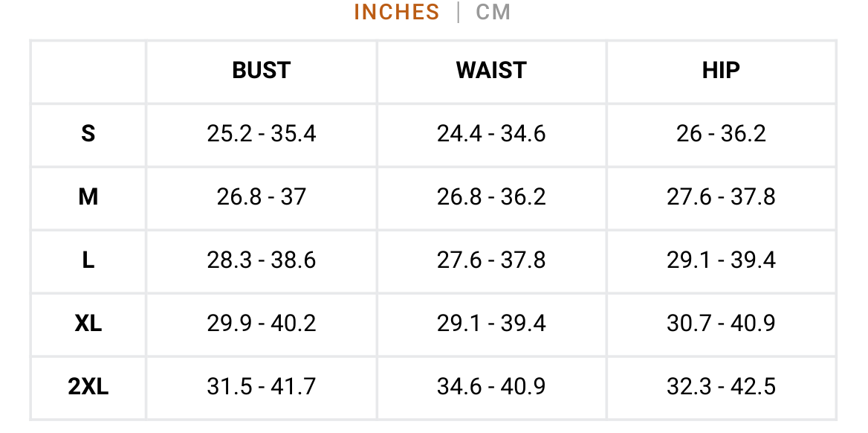Click the XL bust value 29.9 - 40.2

(261, 324)
